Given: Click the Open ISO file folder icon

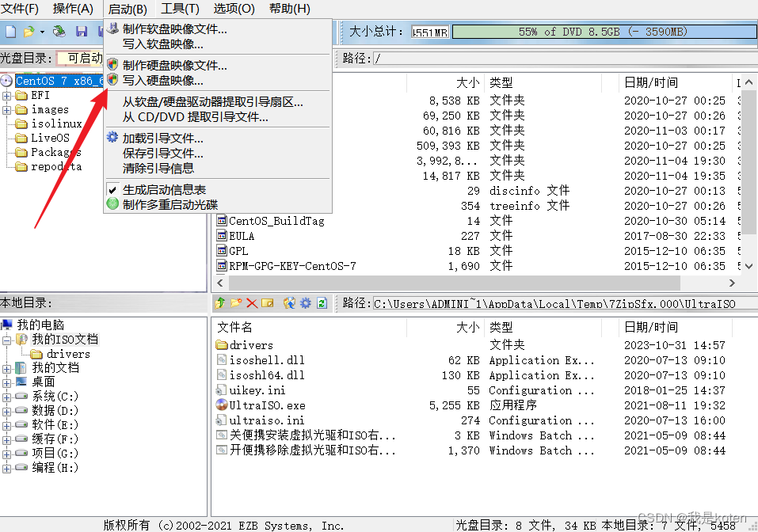Looking at the screenshot, I should coord(29,32).
